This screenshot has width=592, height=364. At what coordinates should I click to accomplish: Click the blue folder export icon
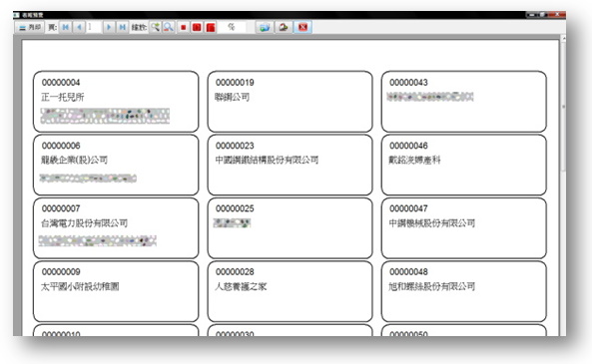[x=265, y=27]
